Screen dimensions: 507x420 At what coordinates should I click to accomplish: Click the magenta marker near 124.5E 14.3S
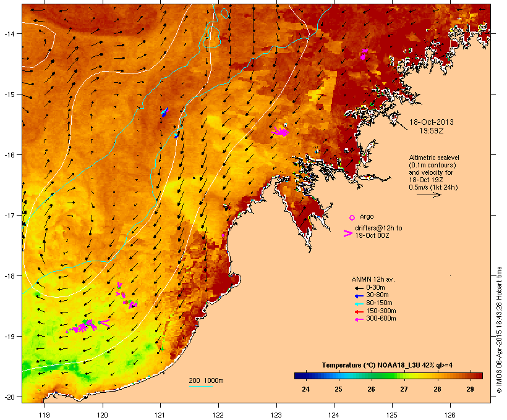tap(364, 54)
